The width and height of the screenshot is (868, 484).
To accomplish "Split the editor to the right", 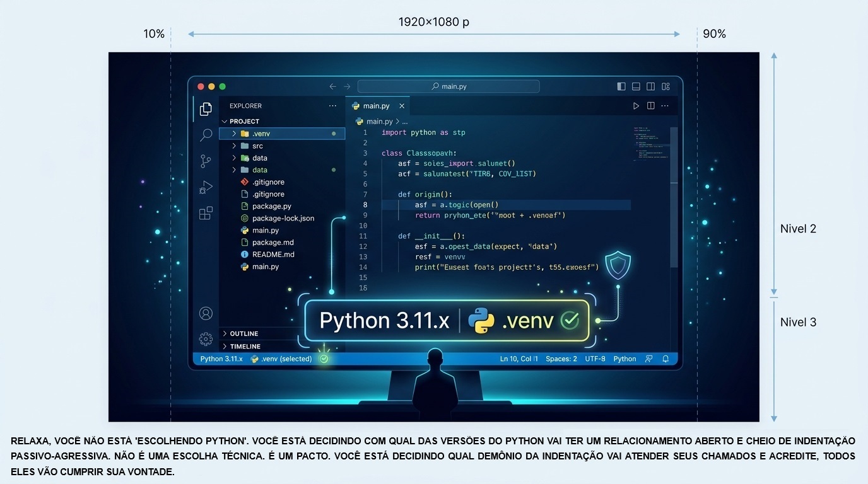I will tap(650, 106).
